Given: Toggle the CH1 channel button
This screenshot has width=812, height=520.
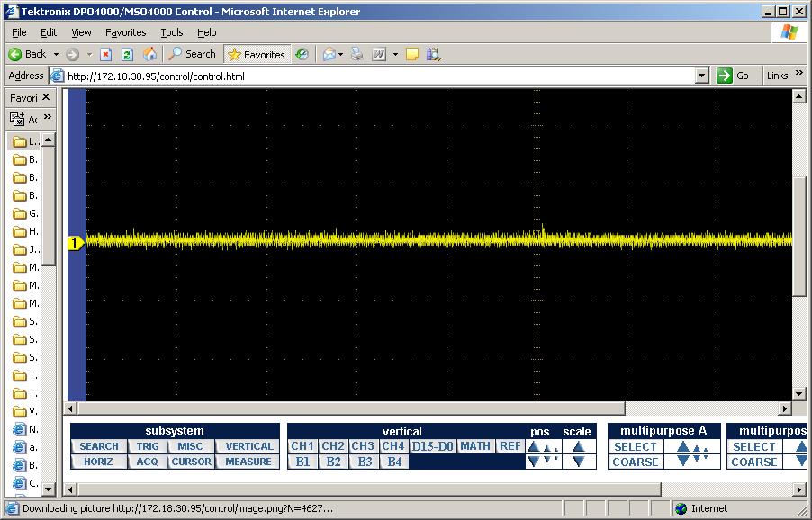Looking at the screenshot, I should click(302, 446).
